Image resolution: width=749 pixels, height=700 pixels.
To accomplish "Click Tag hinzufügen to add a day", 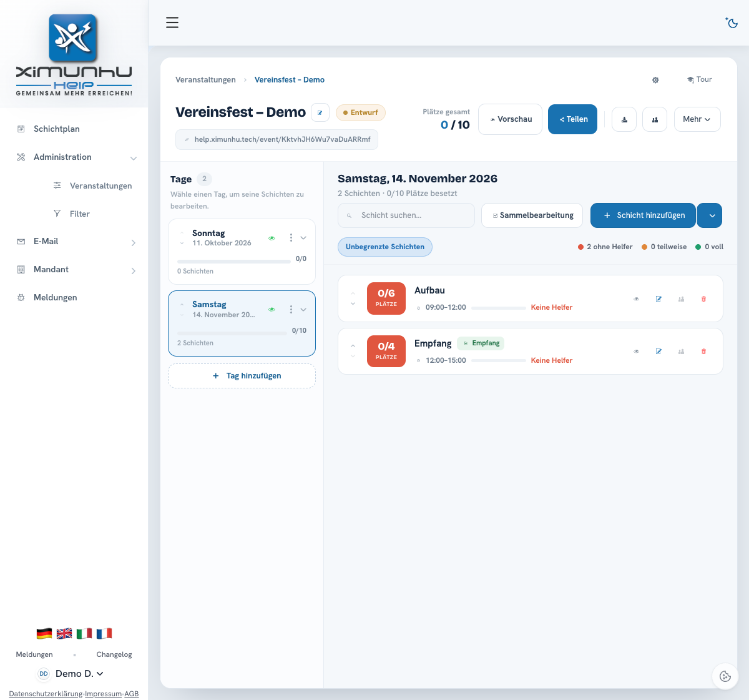I will click(242, 376).
